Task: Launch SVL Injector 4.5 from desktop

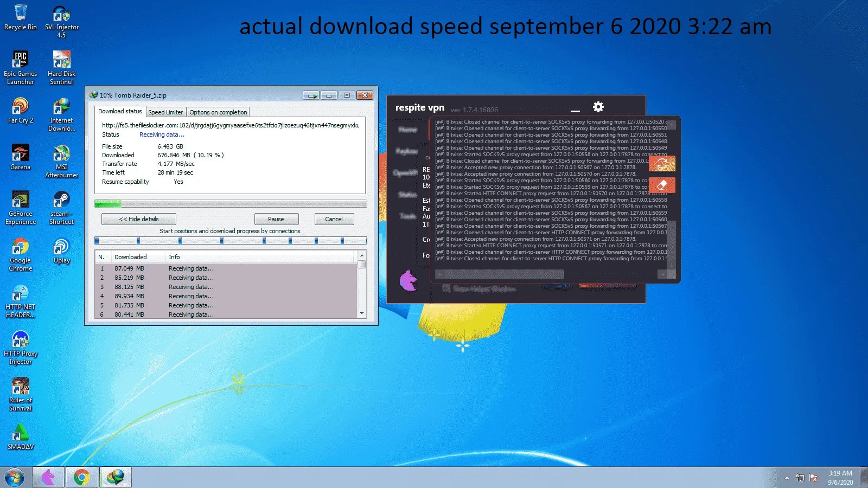Action: tap(61, 22)
